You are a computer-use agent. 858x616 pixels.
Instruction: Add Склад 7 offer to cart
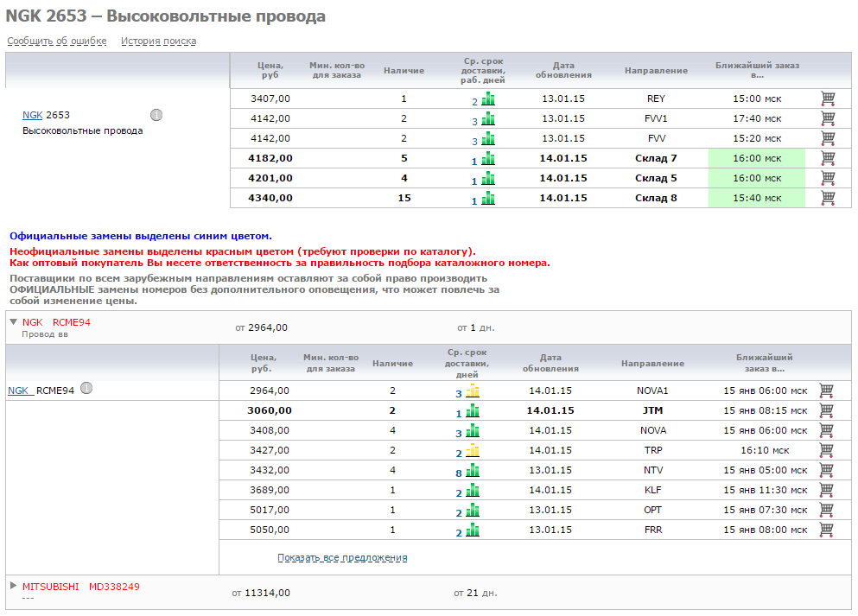pyautogui.click(x=828, y=158)
